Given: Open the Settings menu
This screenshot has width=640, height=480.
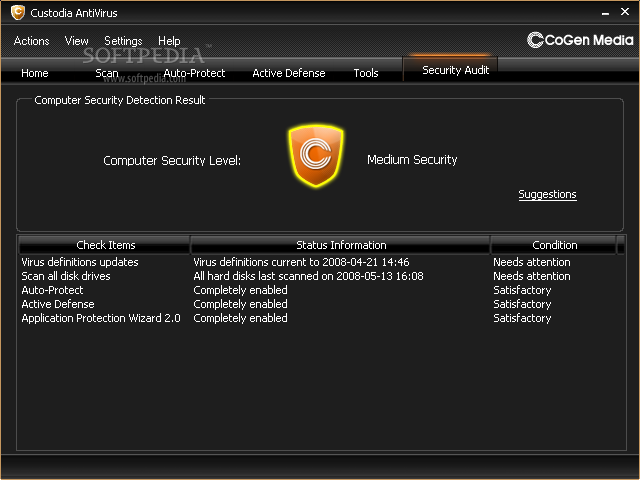Looking at the screenshot, I should pos(123,41).
